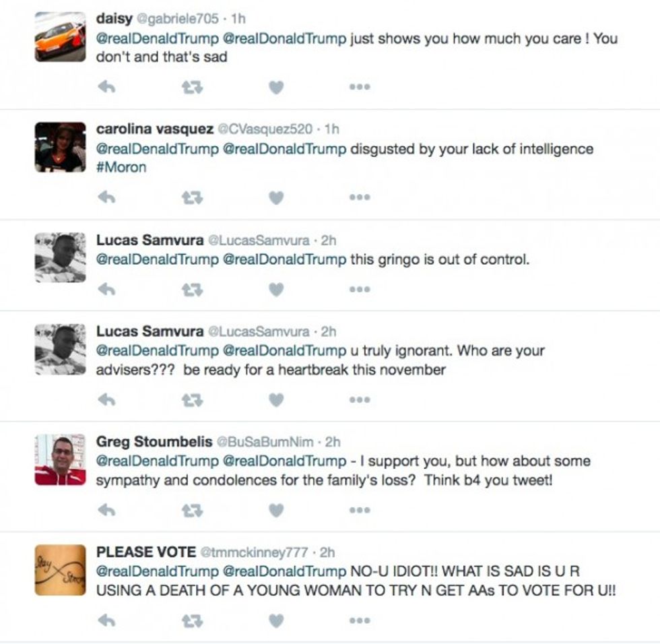Reply to the PLEASE VOTE tweet
Screen dimensions: 660x644
click(x=106, y=620)
